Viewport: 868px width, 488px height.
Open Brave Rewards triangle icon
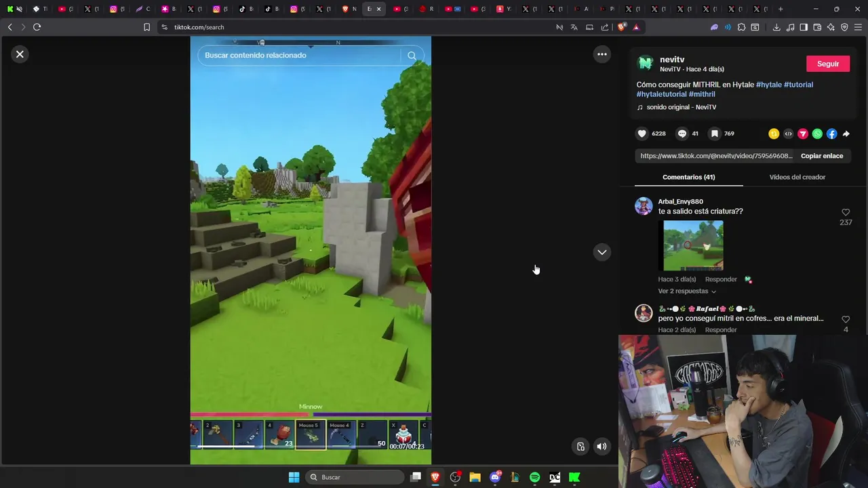click(x=636, y=27)
